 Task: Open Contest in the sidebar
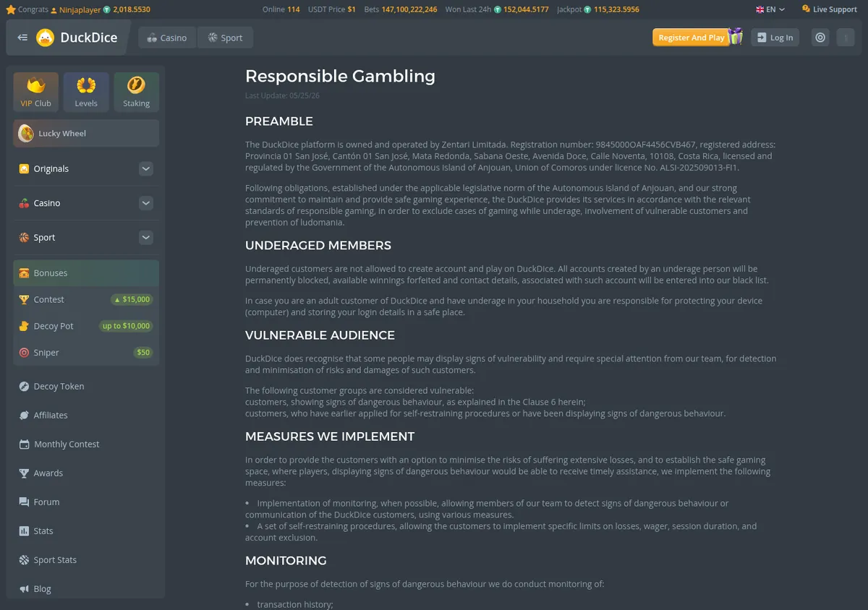click(x=86, y=299)
